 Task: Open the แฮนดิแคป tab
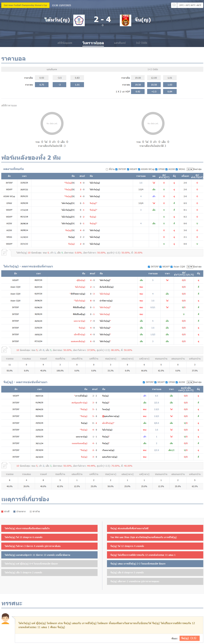pyautogui.click(x=120, y=43)
